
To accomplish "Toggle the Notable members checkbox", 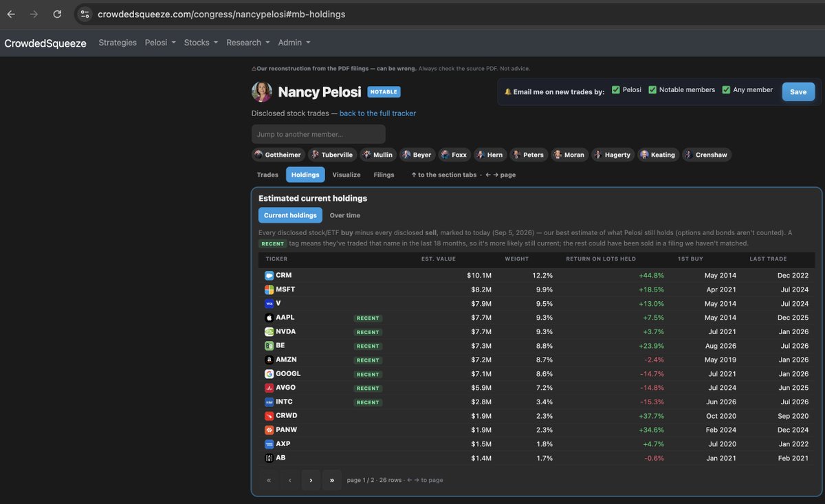I will (x=652, y=90).
